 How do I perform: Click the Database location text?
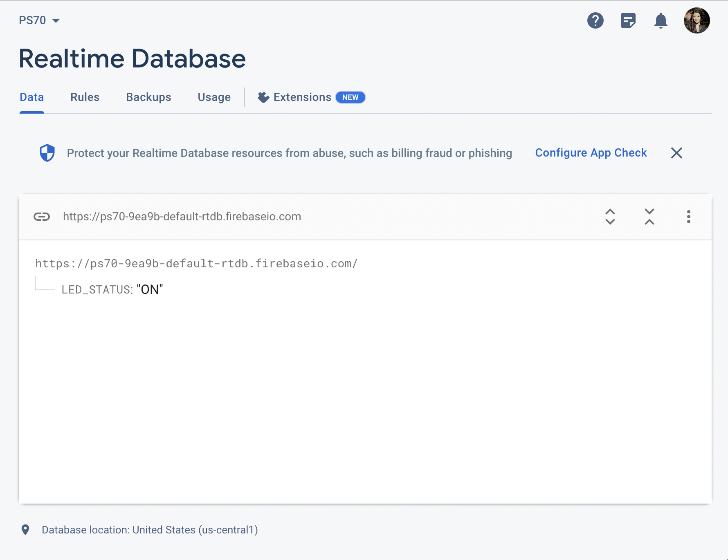[150, 530]
